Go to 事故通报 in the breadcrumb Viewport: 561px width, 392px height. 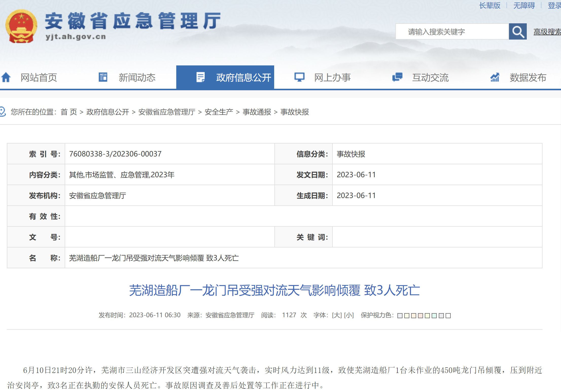[257, 112]
